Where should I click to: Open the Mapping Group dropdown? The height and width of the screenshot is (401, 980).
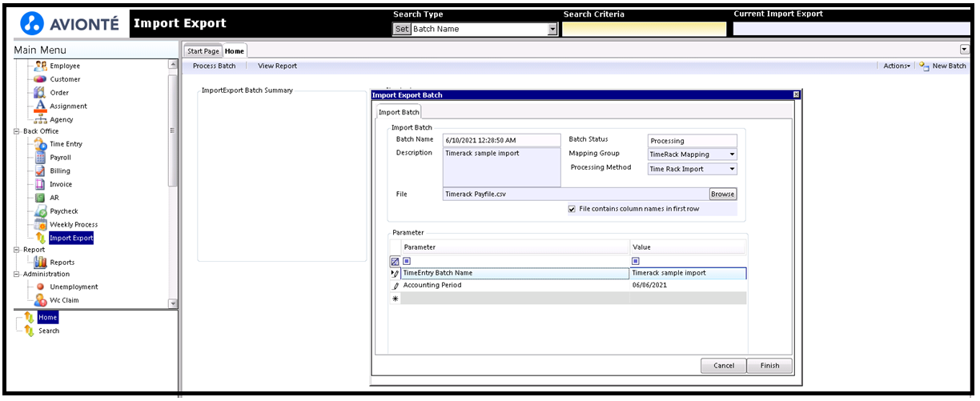point(732,154)
